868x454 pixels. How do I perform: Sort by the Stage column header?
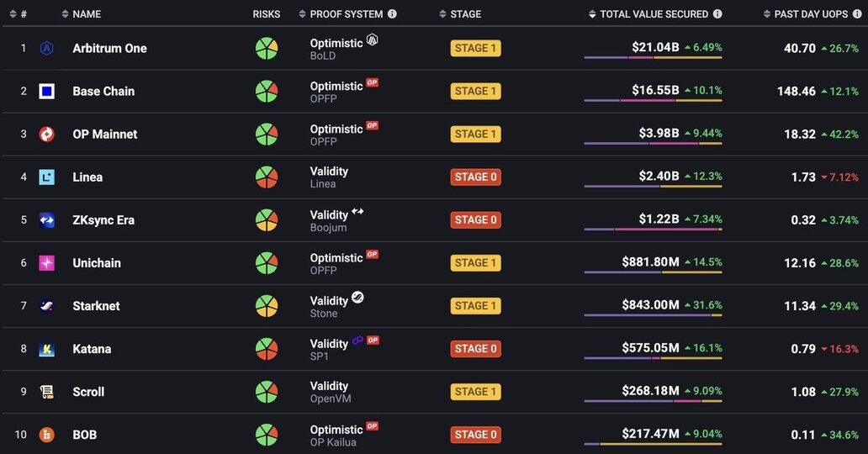pyautogui.click(x=465, y=14)
